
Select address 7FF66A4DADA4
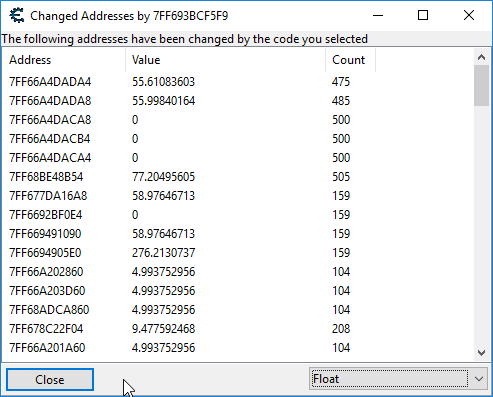click(50, 82)
